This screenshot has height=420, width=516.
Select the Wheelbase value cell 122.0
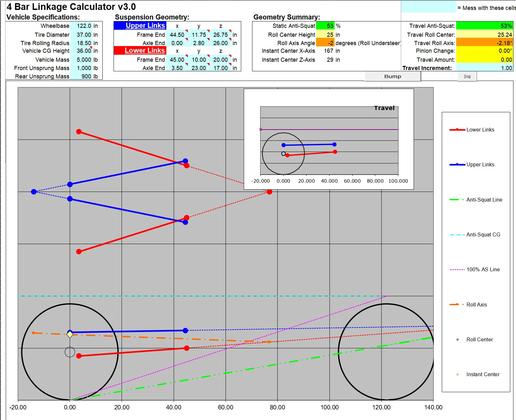(x=82, y=26)
